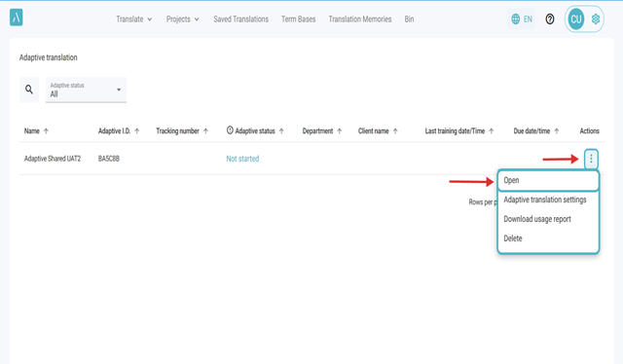Sort by Department arrow
This screenshot has width=623, height=364.
(x=340, y=131)
